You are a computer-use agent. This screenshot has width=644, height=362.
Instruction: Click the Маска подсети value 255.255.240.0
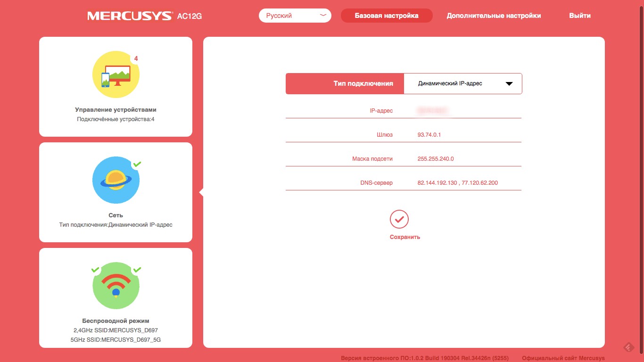(436, 159)
